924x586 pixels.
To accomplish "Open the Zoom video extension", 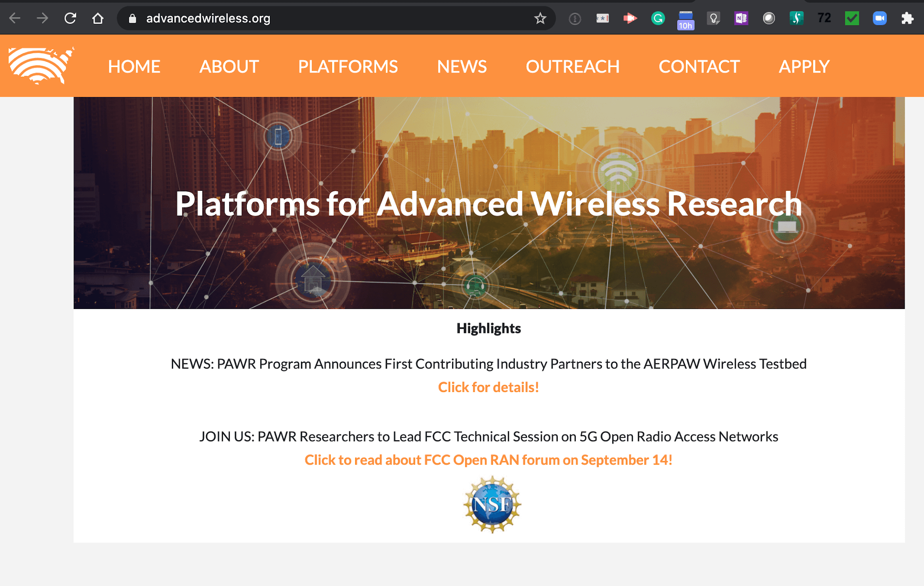I will point(879,18).
